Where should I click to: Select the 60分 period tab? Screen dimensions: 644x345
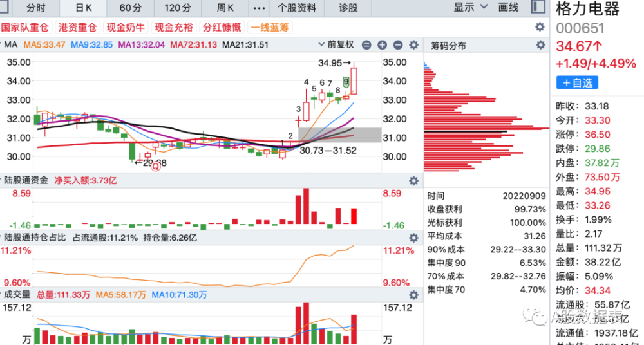coord(131,7)
